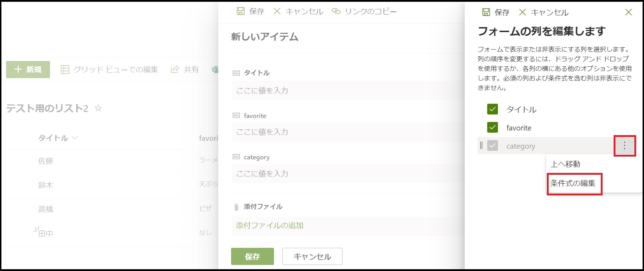Click the キャンセル label in the new item form's top toolbar
The width and height of the screenshot is (644, 271).
point(304,11)
